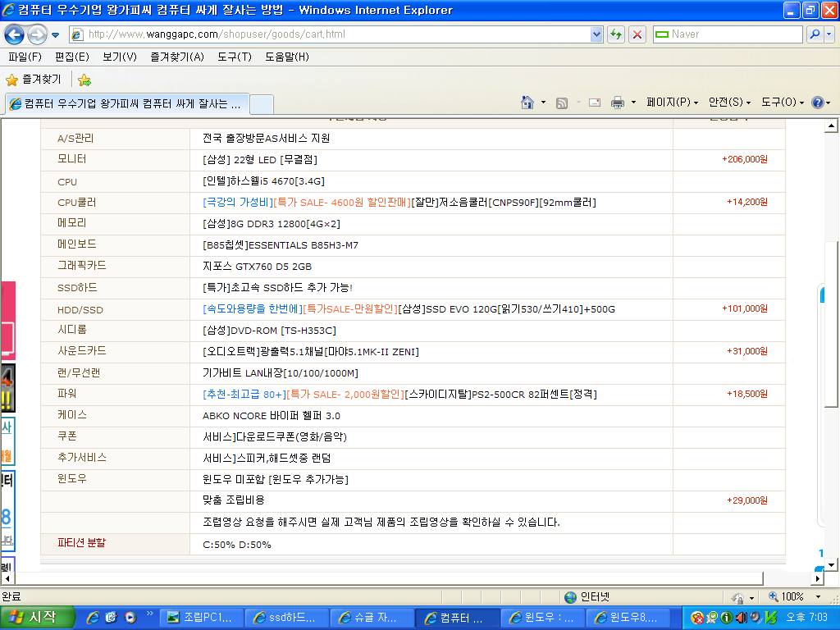
Task: Switch to 조립PC1... taskbar window
Action: pyautogui.click(x=201, y=618)
